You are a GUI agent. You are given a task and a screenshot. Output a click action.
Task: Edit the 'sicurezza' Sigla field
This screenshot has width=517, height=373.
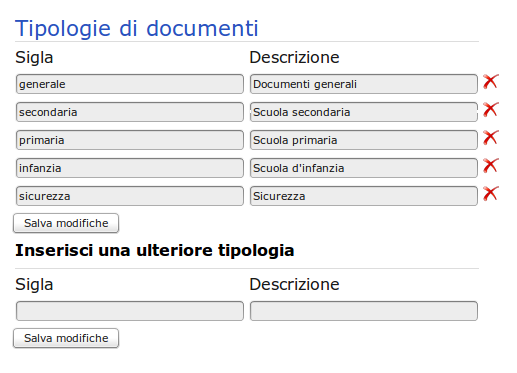click(130, 196)
